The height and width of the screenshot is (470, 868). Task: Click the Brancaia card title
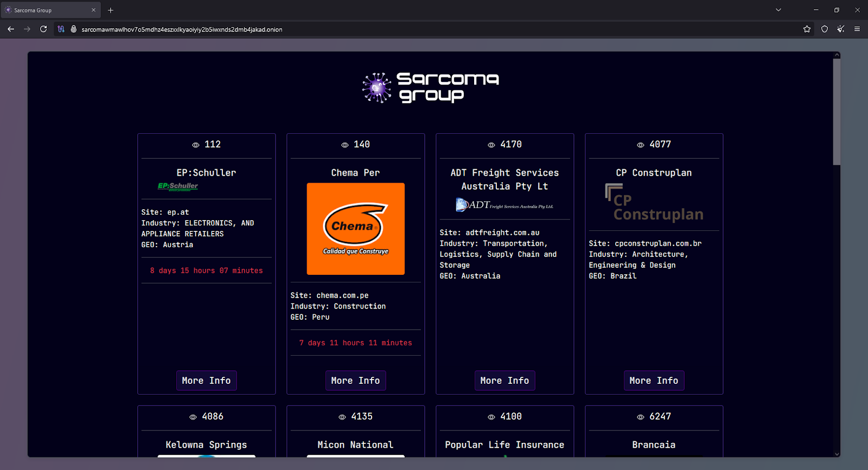coord(654,445)
